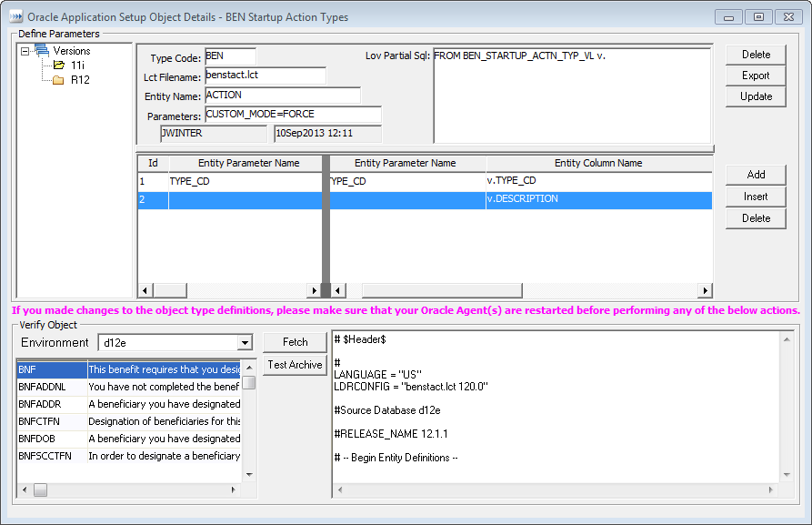Image resolution: width=812 pixels, height=525 pixels.
Task: Click the Fetch button
Action: pos(296,342)
